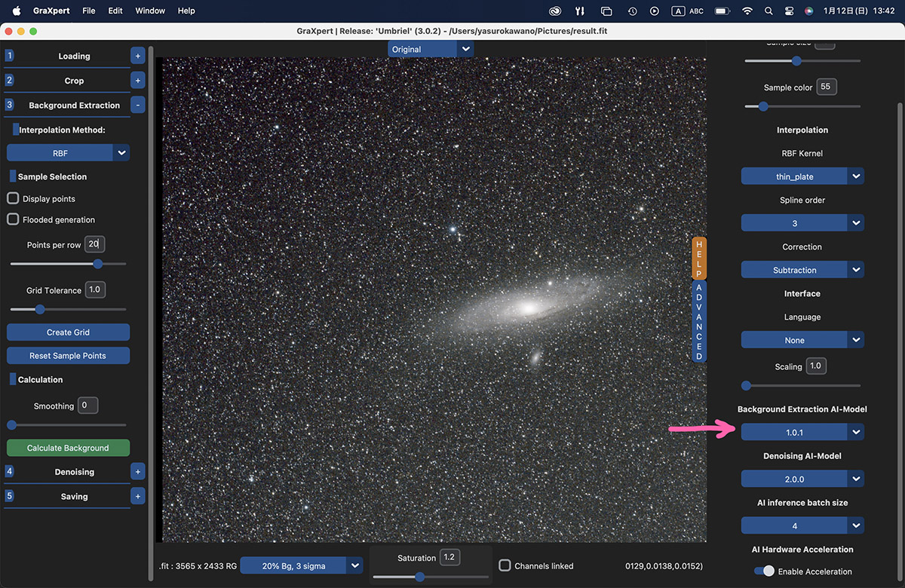This screenshot has height=588, width=905.
Task: Click the Calculate Background button
Action: click(x=69, y=448)
